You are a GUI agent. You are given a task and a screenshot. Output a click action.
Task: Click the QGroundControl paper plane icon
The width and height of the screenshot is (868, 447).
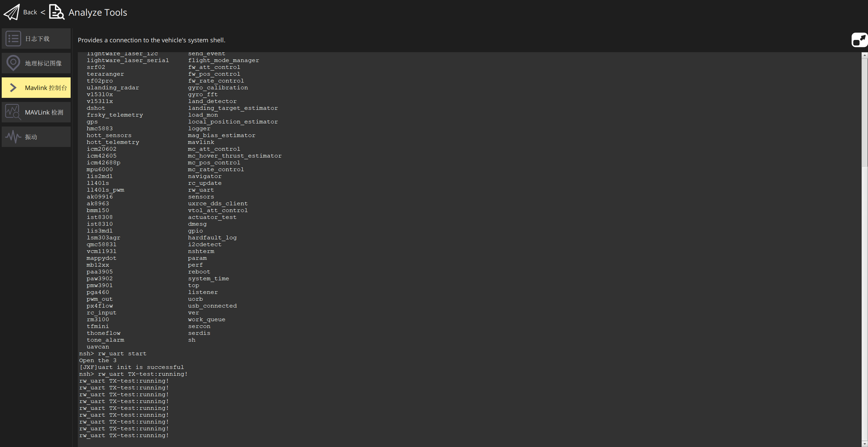12,12
